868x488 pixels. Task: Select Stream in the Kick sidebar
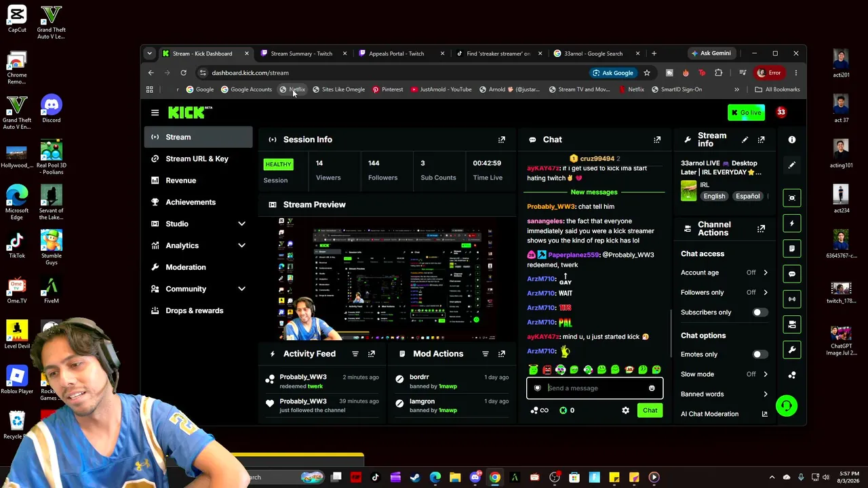198,137
